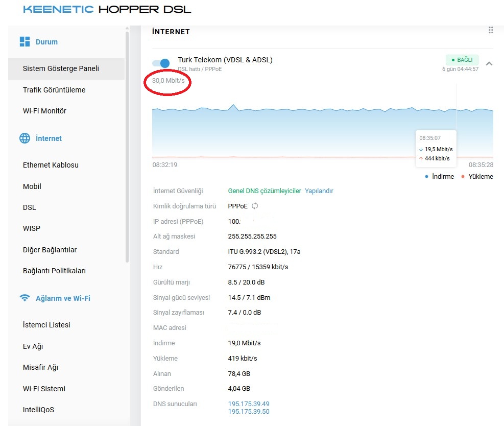The height and width of the screenshot is (426, 504).
Task: Click the 6 gün 04:44:57 uptime text
Action: (x=460, y=69)
